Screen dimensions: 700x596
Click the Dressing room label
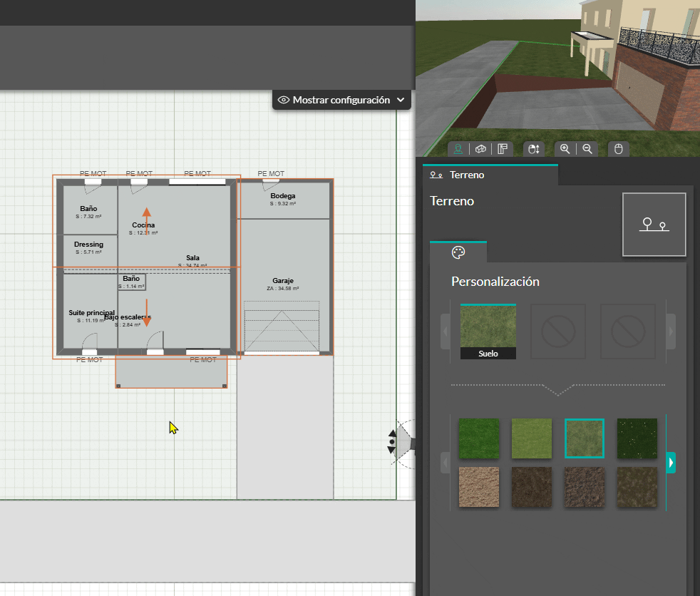point(88,245)
